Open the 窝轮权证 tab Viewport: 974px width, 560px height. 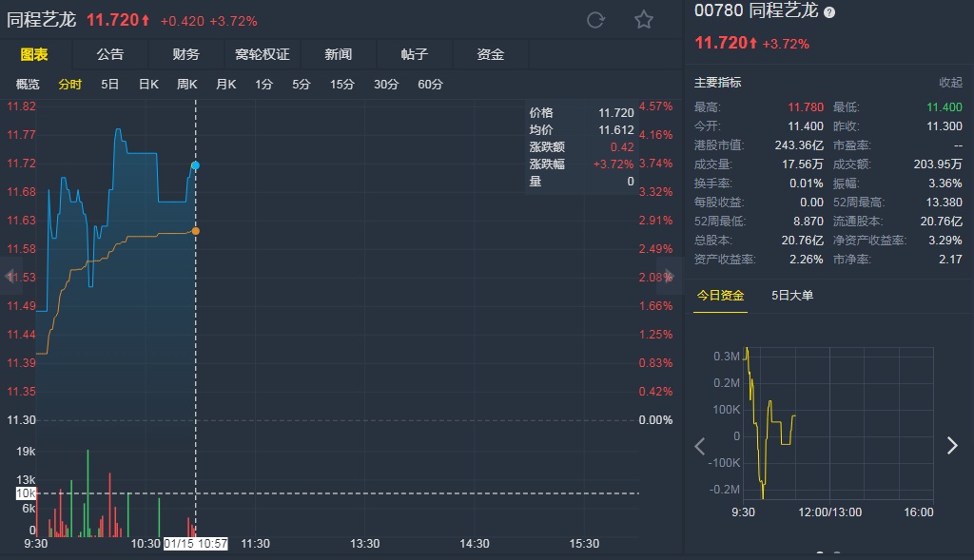click(263, 54)
